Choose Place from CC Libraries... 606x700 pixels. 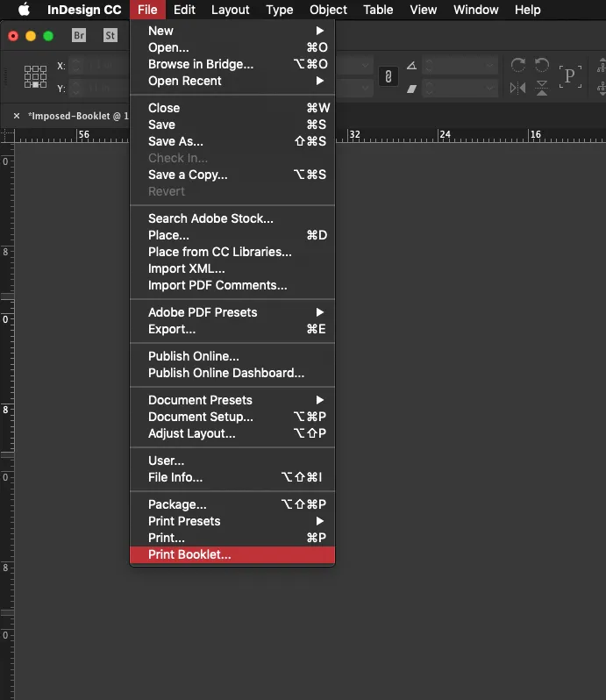click(x=232, y=252)
